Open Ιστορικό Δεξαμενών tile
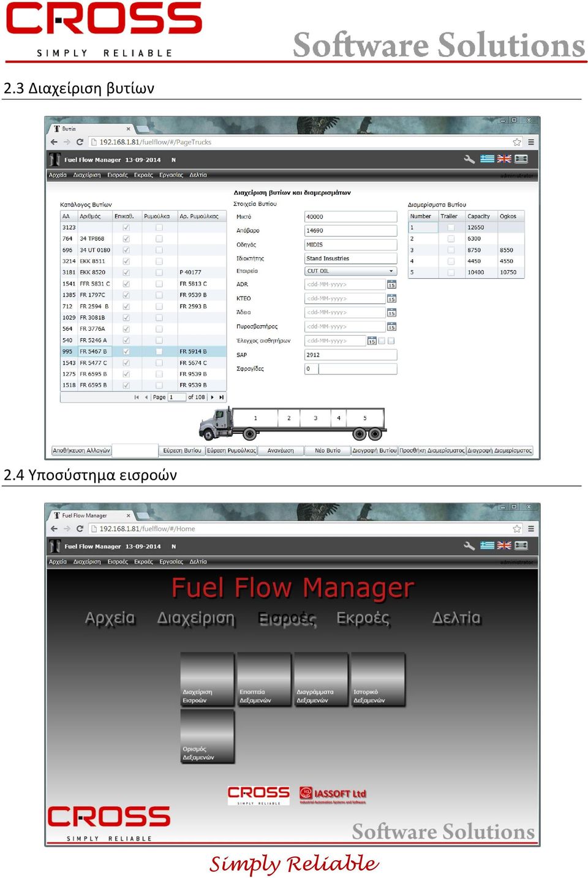588x878 pixels. (x=378, y=679)
